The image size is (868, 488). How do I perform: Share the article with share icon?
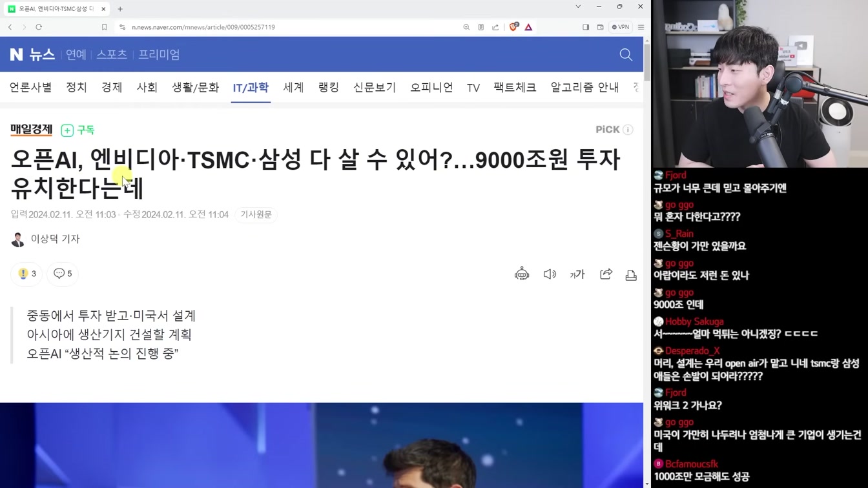606,274
